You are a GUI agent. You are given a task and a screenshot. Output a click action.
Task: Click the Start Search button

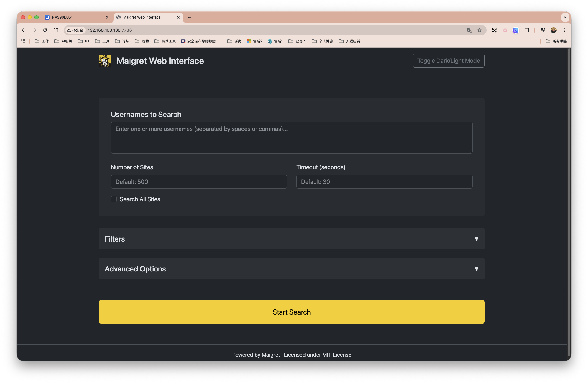pyautogui.click(x=292, y=312)
